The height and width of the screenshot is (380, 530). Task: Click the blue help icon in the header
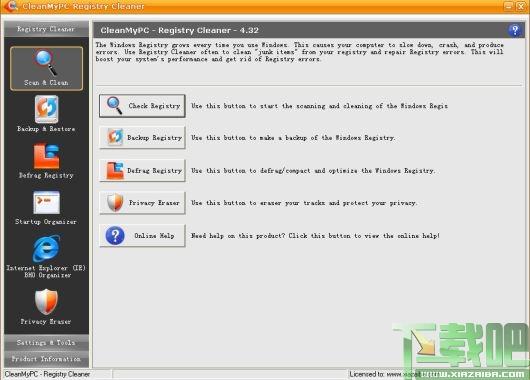point(515,30)
